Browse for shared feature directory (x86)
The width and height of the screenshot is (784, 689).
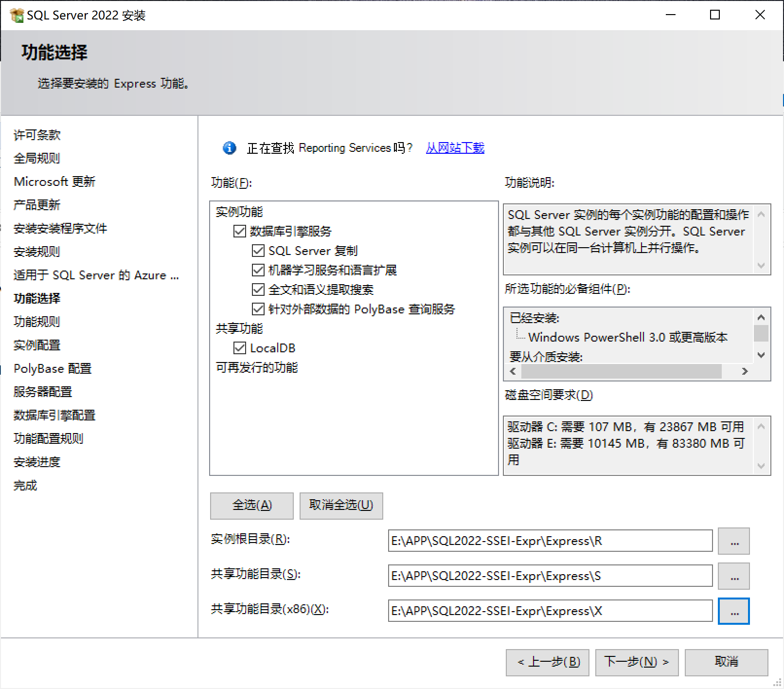click(734, 611)
